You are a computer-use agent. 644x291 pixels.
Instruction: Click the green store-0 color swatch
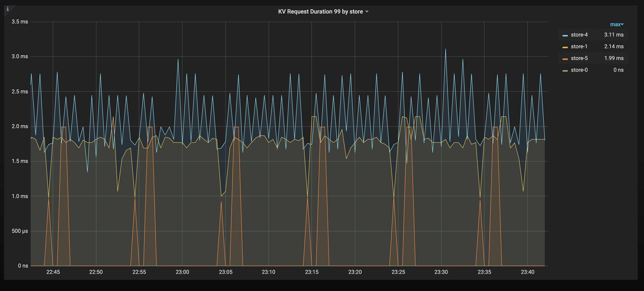(565, 71)
